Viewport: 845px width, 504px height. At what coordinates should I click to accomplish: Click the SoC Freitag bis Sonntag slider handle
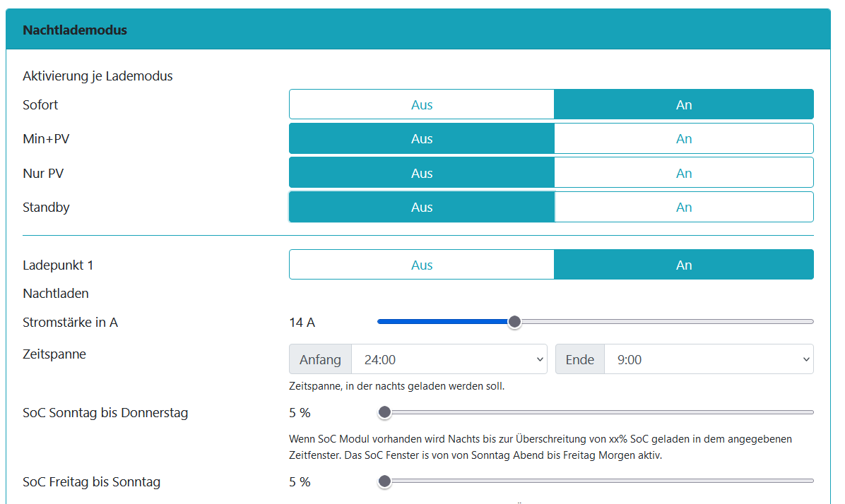coord(384,481)
